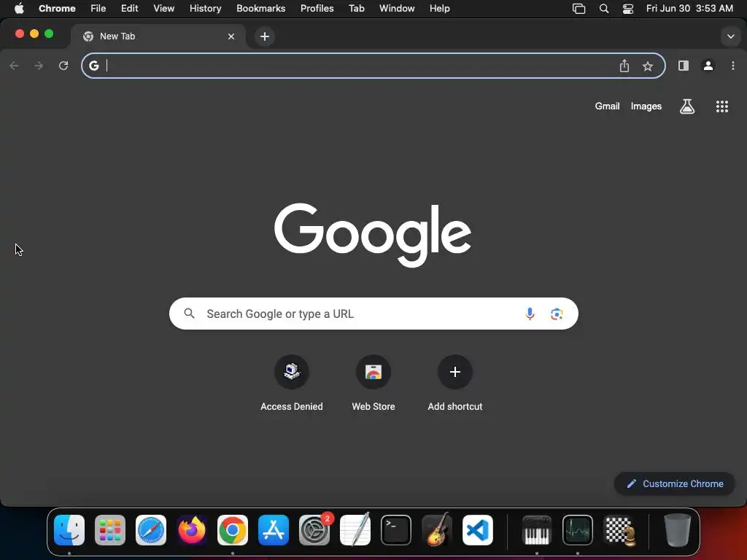The height and width of the screenshot is (560, 747).
Task: Open the Edit menu
Action: (129, 9)
